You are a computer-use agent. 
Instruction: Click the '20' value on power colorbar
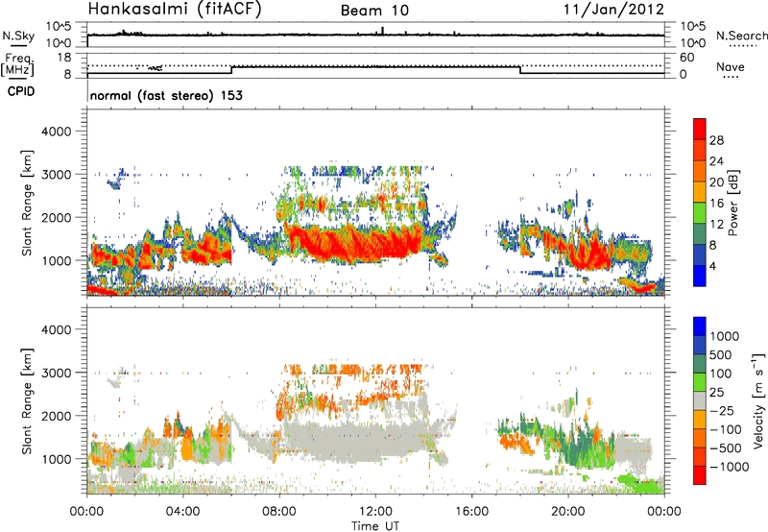[716, 182]
